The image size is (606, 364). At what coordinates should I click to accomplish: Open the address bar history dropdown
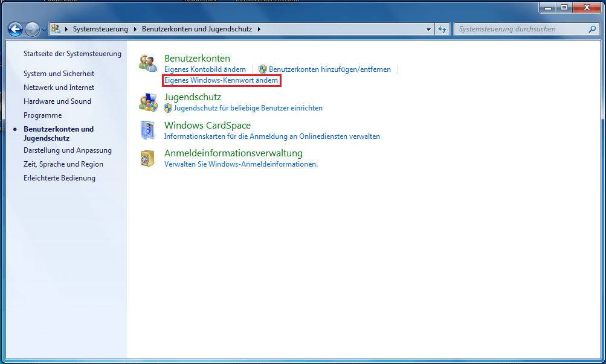(428, 30)
